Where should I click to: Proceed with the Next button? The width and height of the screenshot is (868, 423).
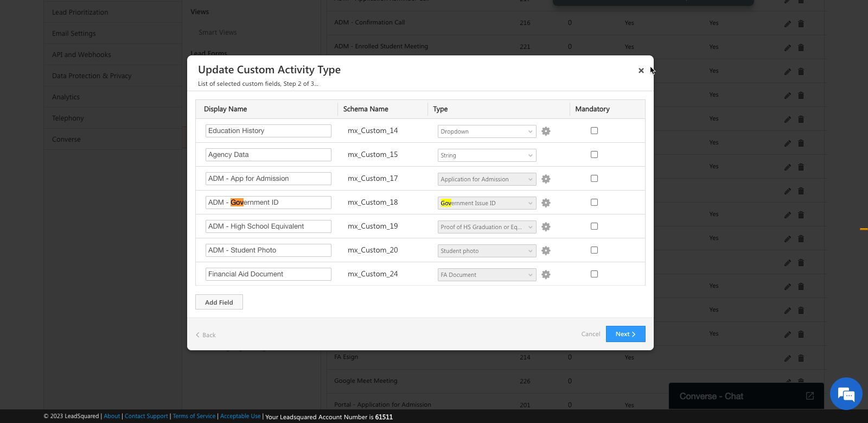(x=625, y=334)
